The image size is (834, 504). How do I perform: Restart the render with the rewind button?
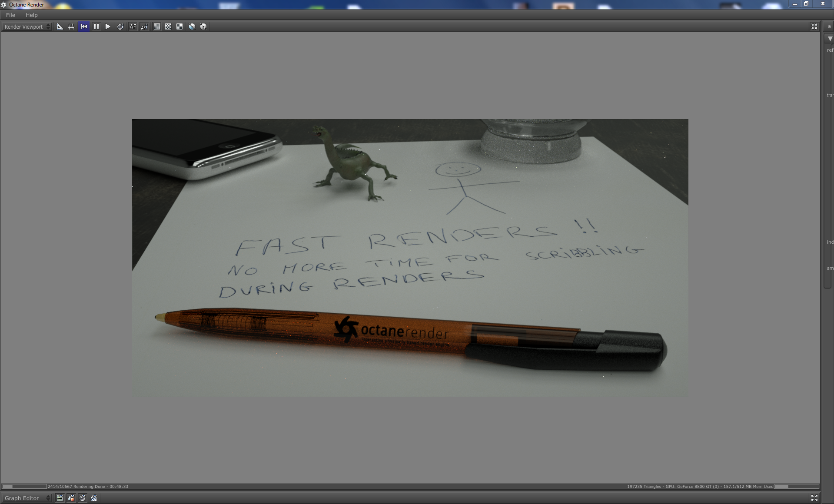point(84,27)
